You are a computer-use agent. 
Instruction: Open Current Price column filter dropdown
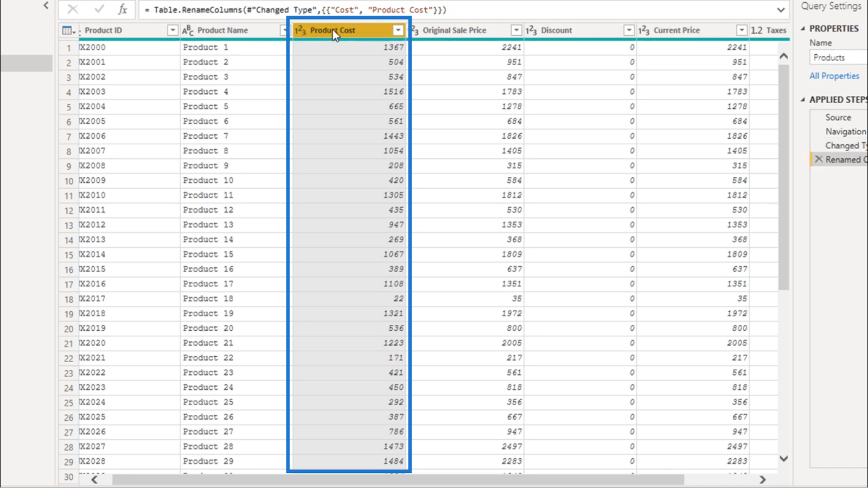click(742, 30)
